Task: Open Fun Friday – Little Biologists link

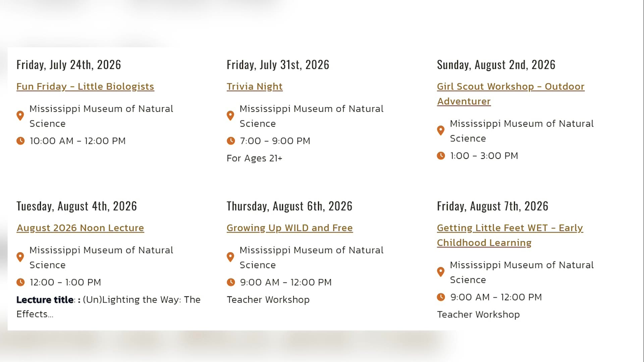Action: point(85,86)
